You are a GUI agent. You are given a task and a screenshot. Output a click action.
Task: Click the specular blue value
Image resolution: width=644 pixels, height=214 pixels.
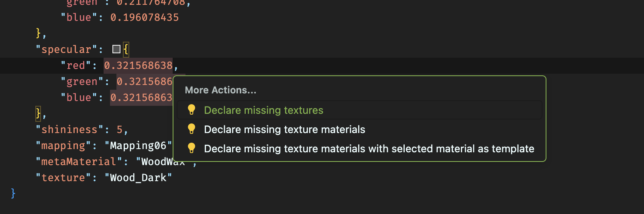pyautogui.click(x=141, y=97)
